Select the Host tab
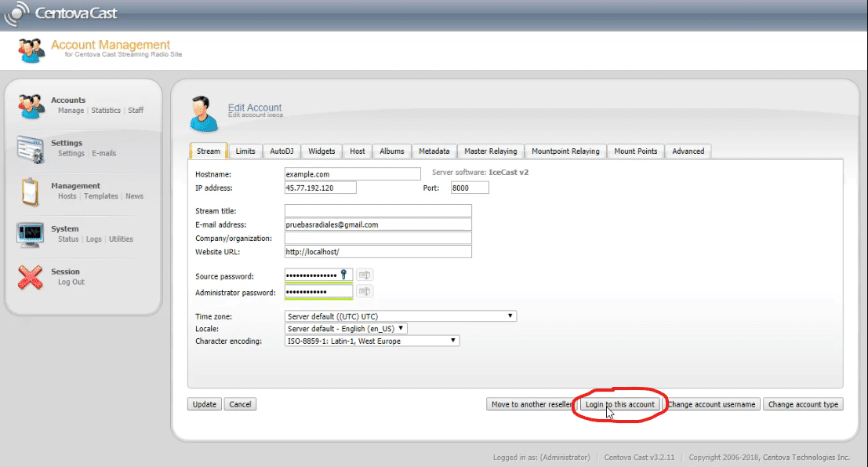Viewport: 868px width, 467px height. click(358, 151)
